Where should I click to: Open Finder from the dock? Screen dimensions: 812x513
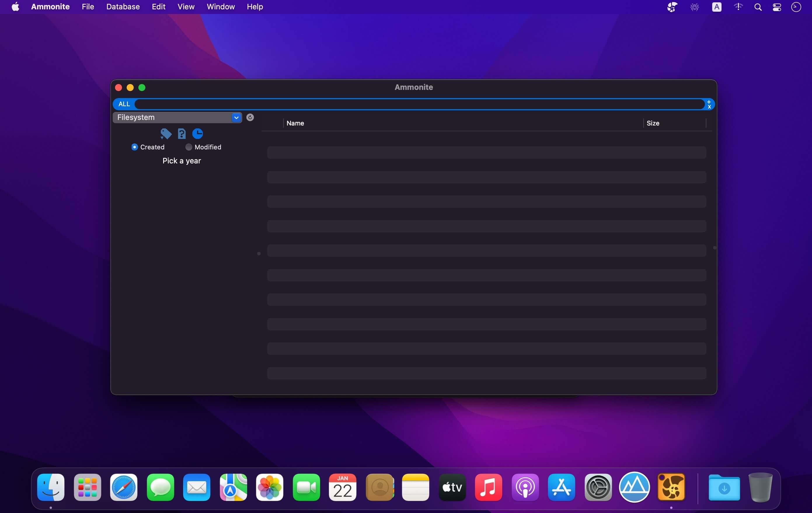pos(50,487)
